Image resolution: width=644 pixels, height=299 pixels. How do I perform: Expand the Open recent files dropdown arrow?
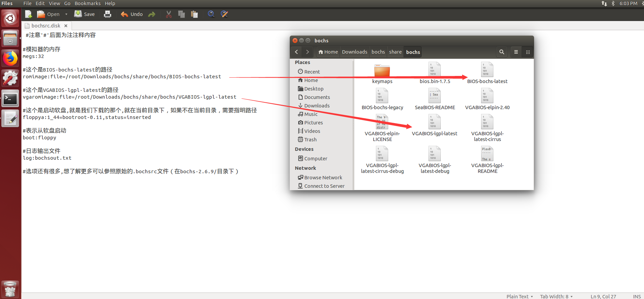66,14
